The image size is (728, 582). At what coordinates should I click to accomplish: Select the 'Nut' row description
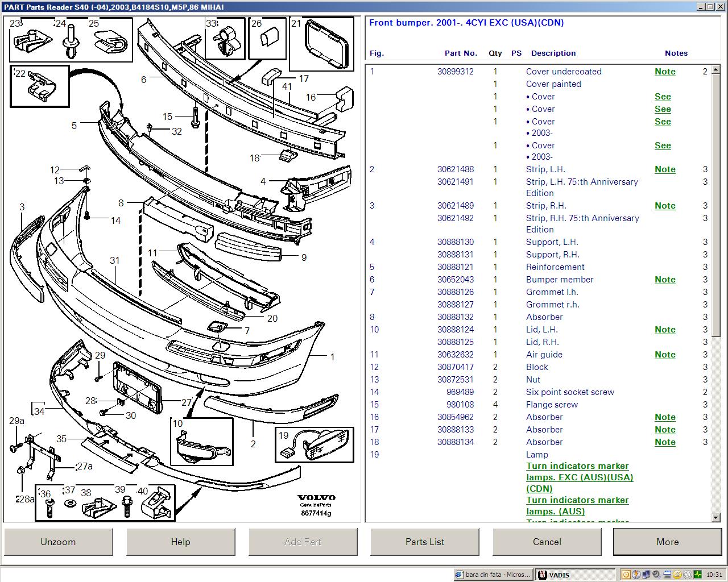pyautogui.click(x=533, y=380)
